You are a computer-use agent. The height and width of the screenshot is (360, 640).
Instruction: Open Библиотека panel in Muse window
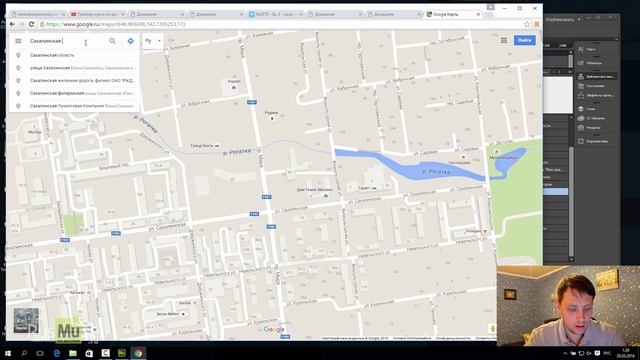click(x=596, y=76)
